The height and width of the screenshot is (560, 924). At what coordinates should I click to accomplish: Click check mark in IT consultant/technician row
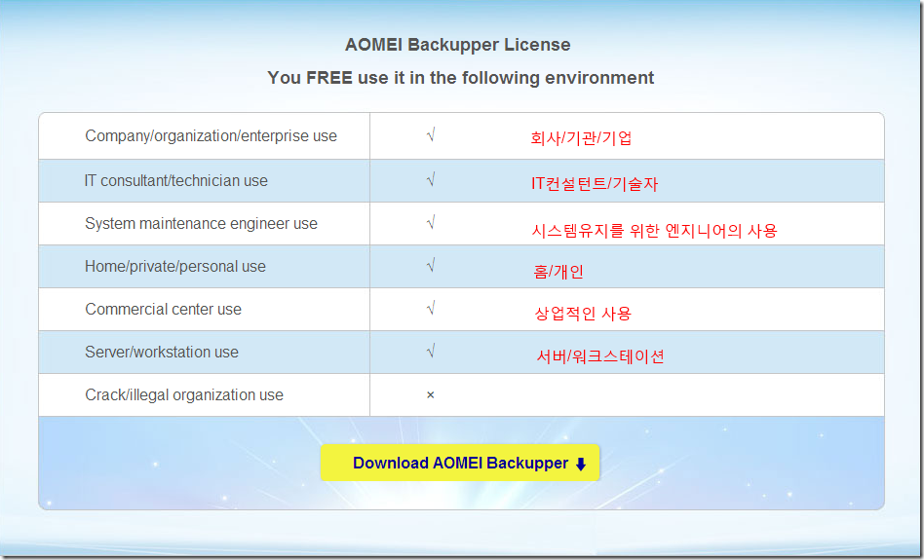click(431, 179)
